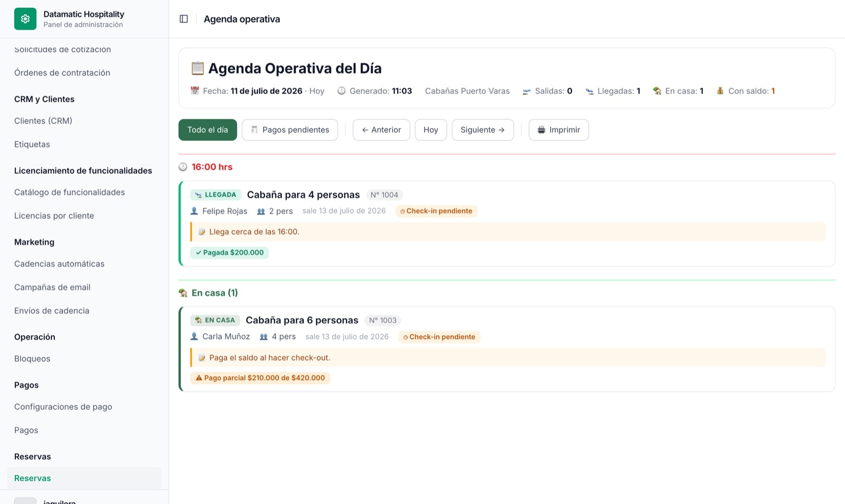Click the house icon by En casa: 1

coord(657,91)
